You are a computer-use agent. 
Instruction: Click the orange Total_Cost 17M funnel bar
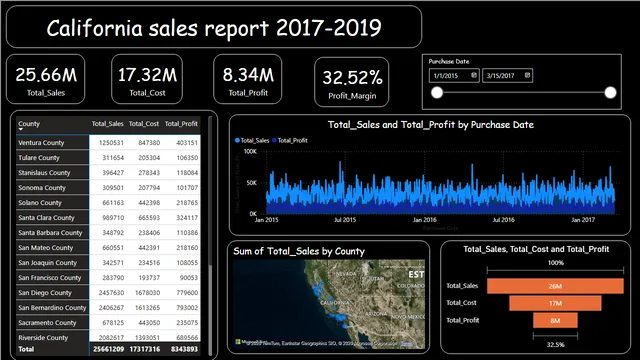tap(555, 303)
